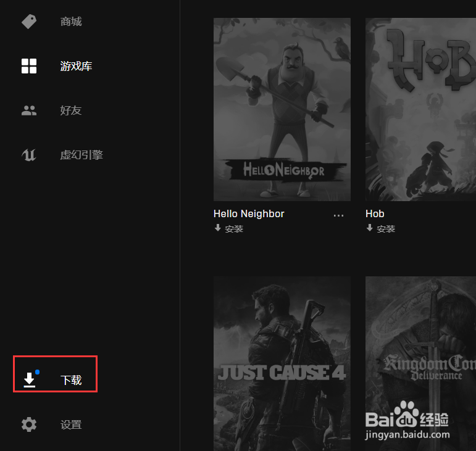Click 安装 under Hello Neighbor
The height and width of the screenshot is (451, 476).
234,229
